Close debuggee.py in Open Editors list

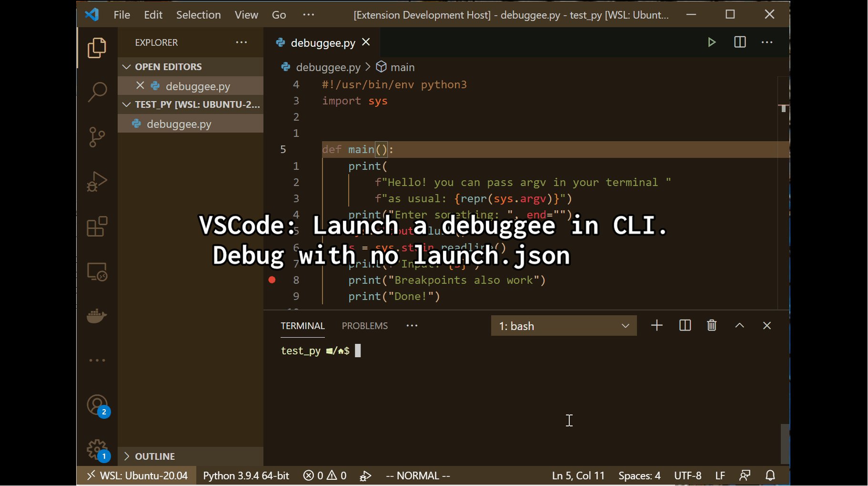tap(140, 85)
